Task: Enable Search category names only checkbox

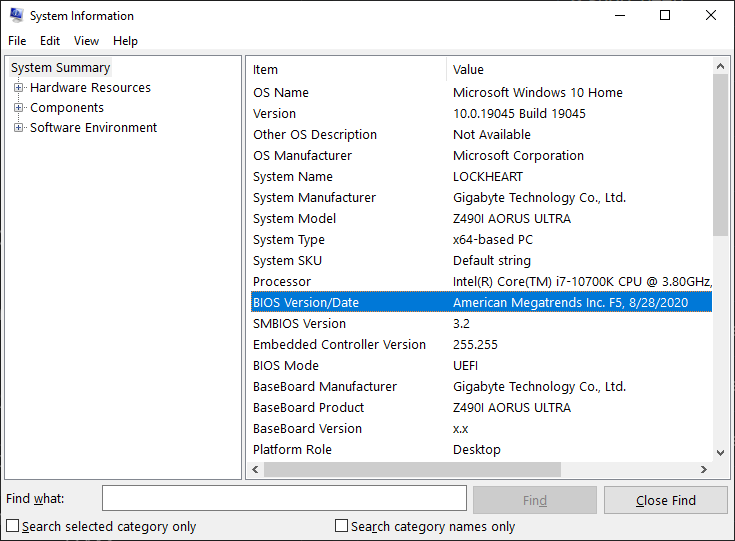Action: click(342, 526)
